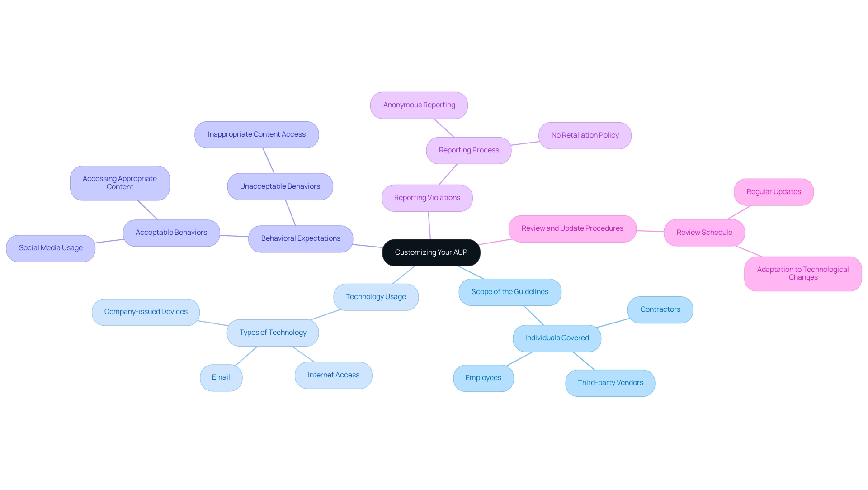Image resolution: width=868 pixels, height=490 pixels.
Task: Select the Individuals Covered node
Action: coord(556,338)
